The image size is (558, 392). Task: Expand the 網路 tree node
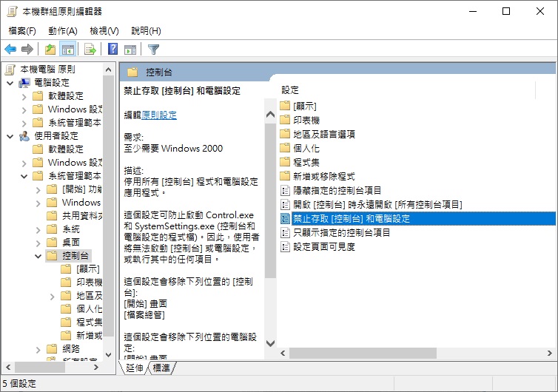point(38,349)
